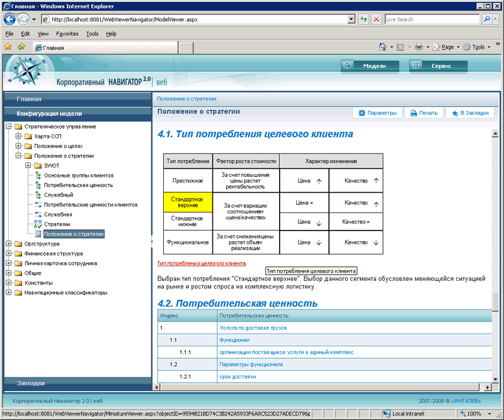Open the View menu
This screenshot has height=420, width=504.
click(43, 34)
